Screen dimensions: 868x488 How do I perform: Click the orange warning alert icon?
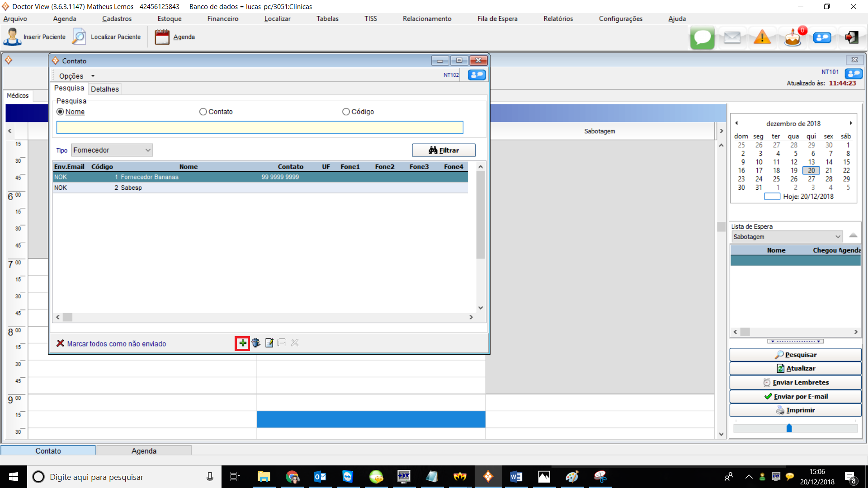[762, 38]
